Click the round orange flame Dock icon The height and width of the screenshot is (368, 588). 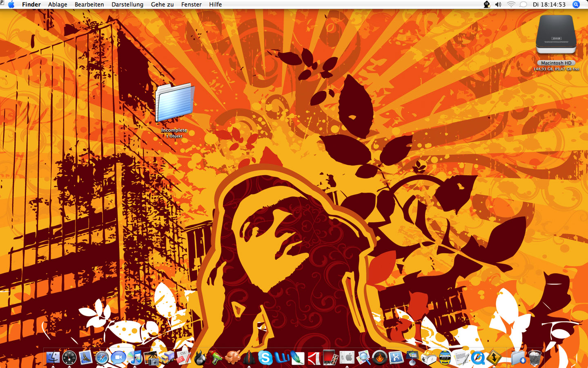click(x=380, y=358)
